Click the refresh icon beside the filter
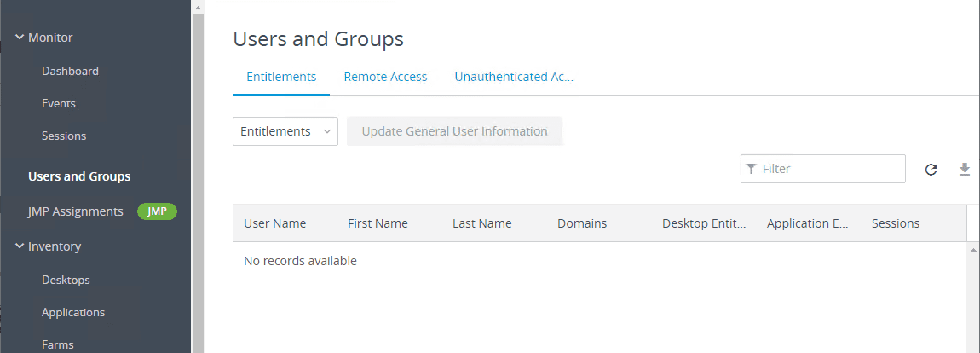 [931, 170]
